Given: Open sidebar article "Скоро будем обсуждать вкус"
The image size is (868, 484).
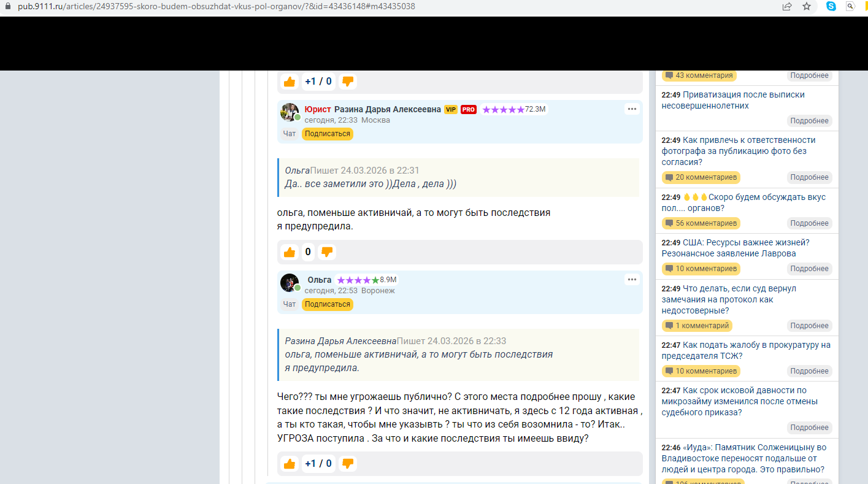Looking at the screenshot, I should 743,202.
